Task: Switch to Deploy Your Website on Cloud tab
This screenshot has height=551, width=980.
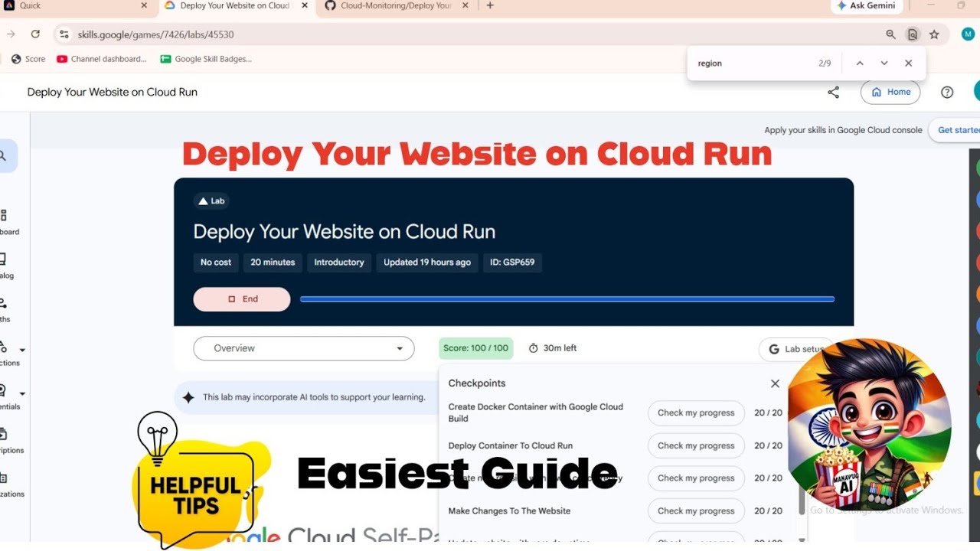Action: click(234, 5)
